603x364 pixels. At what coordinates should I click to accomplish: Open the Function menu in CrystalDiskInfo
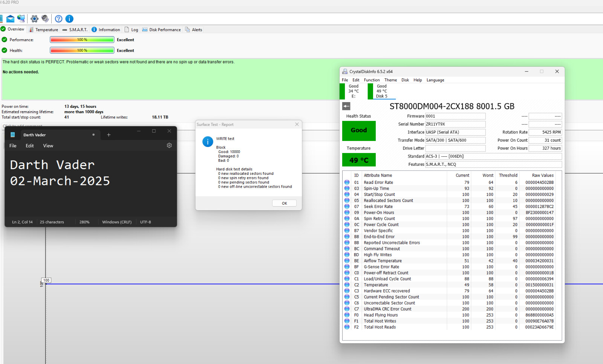(x=372, y=80)
